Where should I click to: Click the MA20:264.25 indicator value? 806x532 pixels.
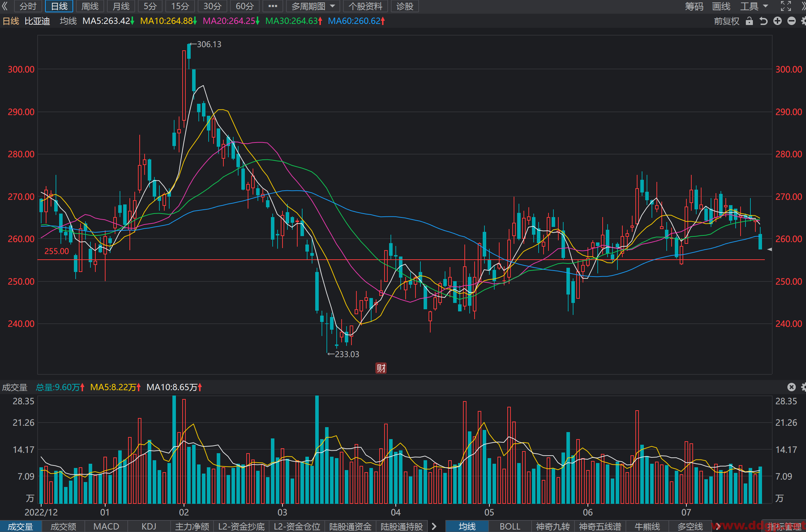231,21
